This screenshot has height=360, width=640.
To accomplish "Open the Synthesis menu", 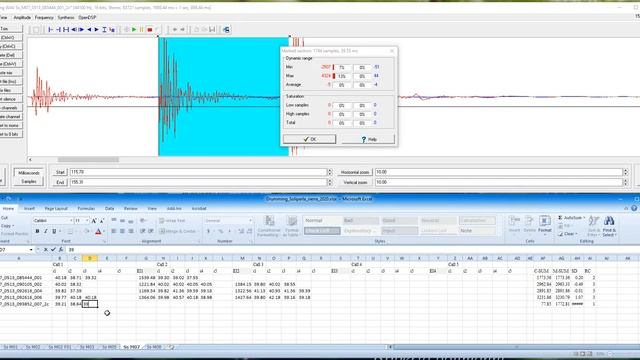I will pos(66,18).
